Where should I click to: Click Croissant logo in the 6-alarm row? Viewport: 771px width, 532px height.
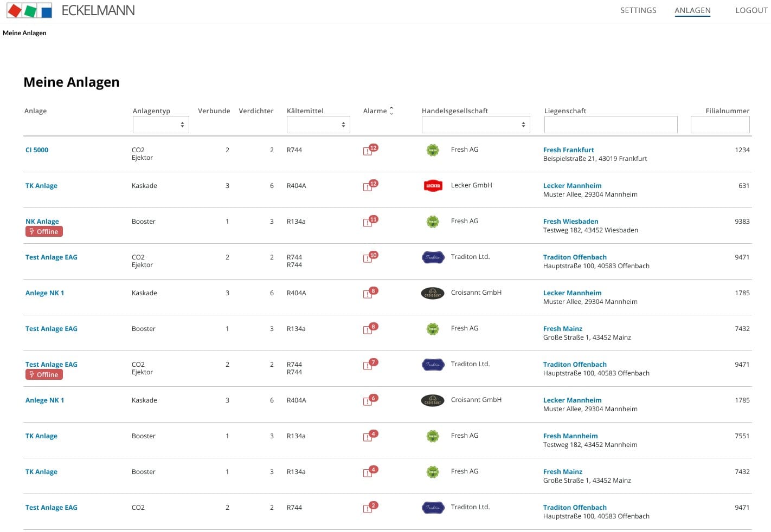[x=433, y=400]
